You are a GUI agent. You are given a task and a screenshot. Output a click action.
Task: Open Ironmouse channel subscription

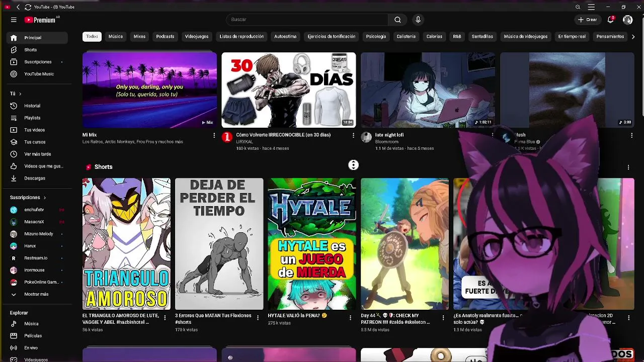(37, 270)
